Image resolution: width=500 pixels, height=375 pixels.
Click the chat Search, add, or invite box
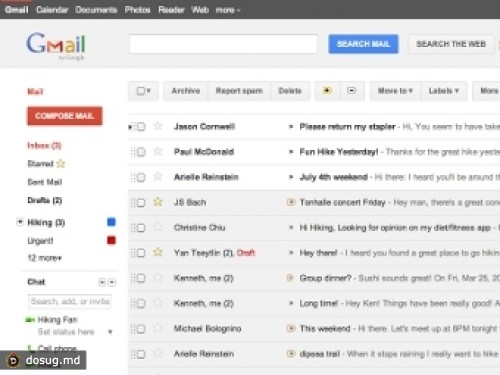[x=70, y=302]
